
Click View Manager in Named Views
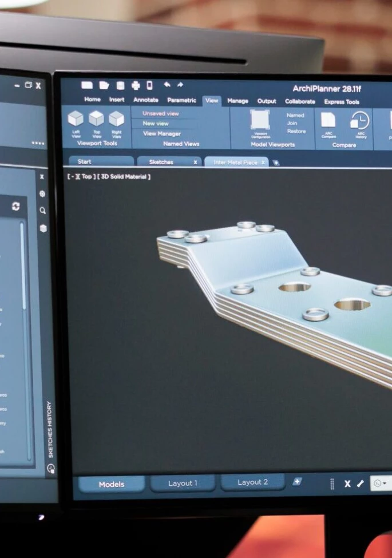[x=162, y=133]
